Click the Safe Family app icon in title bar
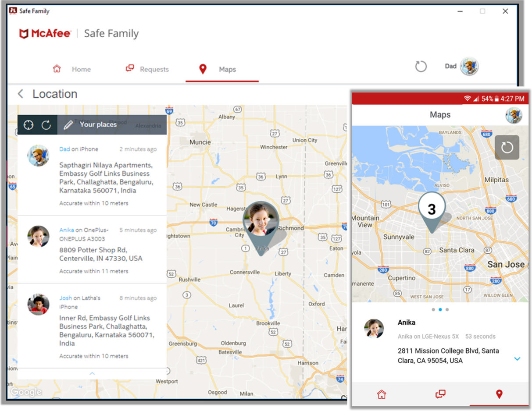Viewport: 532px width, 411px height. coord(13,11)
